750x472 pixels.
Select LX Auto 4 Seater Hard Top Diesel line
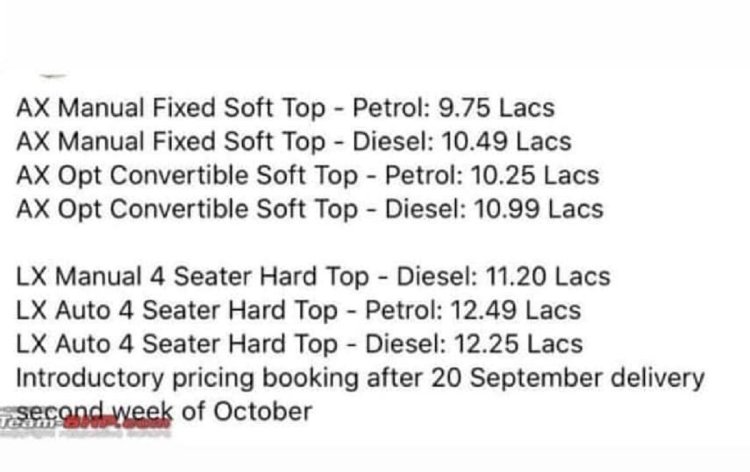[x=299, y=344]
